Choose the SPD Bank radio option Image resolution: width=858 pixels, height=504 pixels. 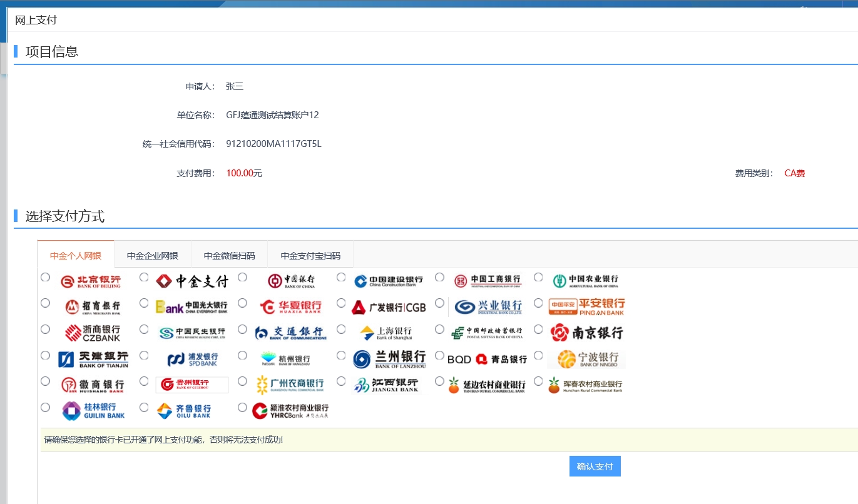tap(144, 355)
